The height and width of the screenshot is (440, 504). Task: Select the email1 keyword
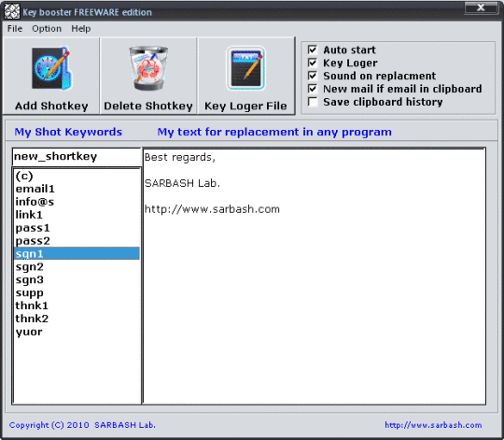point(77,189)
